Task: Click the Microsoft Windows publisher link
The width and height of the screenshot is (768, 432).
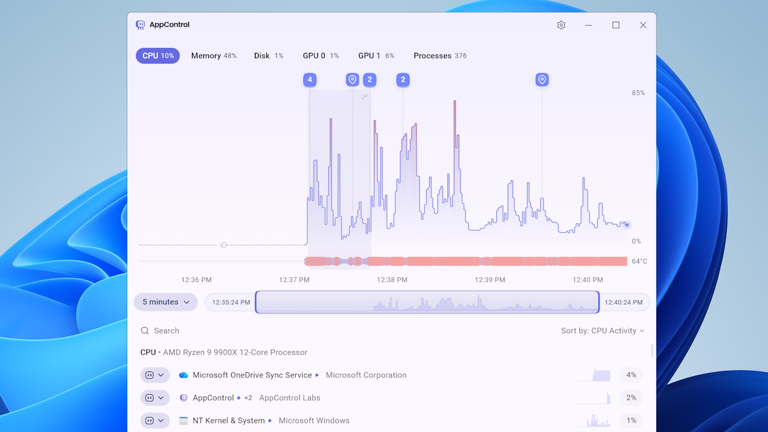Action: 314,420
